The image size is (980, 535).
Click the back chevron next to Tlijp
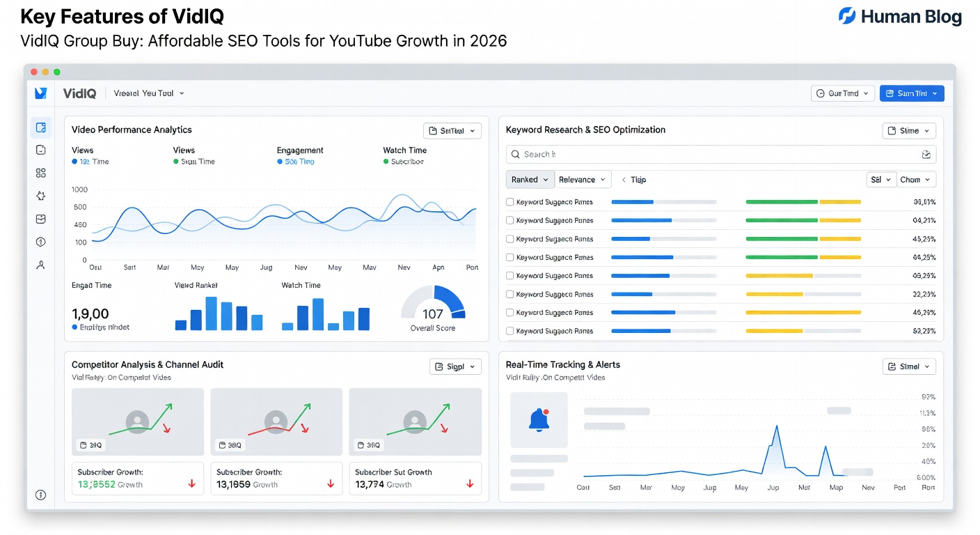[624, 180]
